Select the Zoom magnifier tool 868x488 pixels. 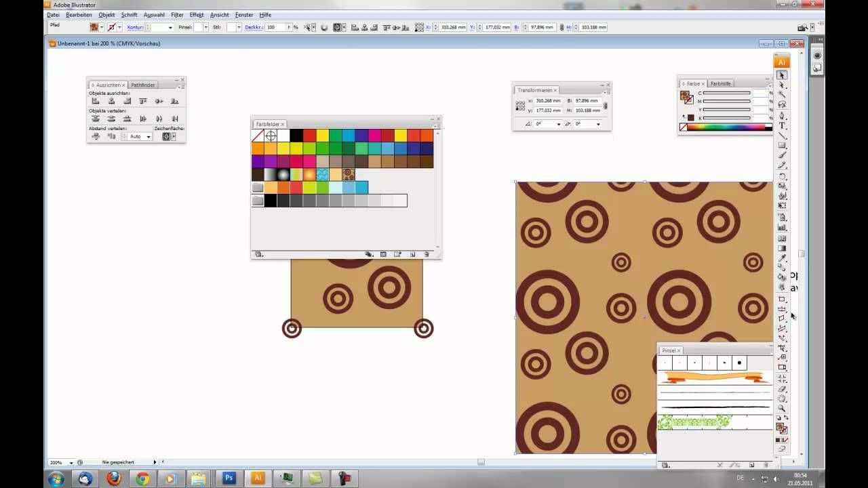tap(782, 409)
